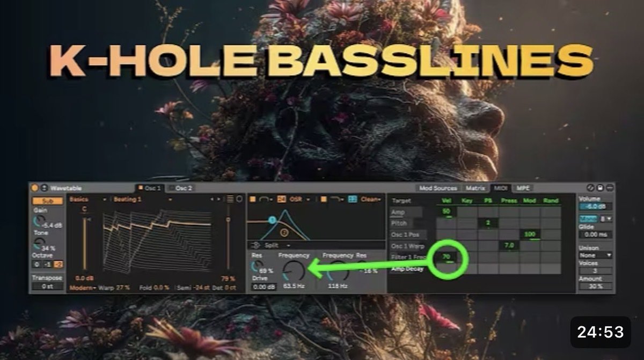Click the Osc 1 Pos target row
Viewport: 644px width, 360px height.
(408, 234)
